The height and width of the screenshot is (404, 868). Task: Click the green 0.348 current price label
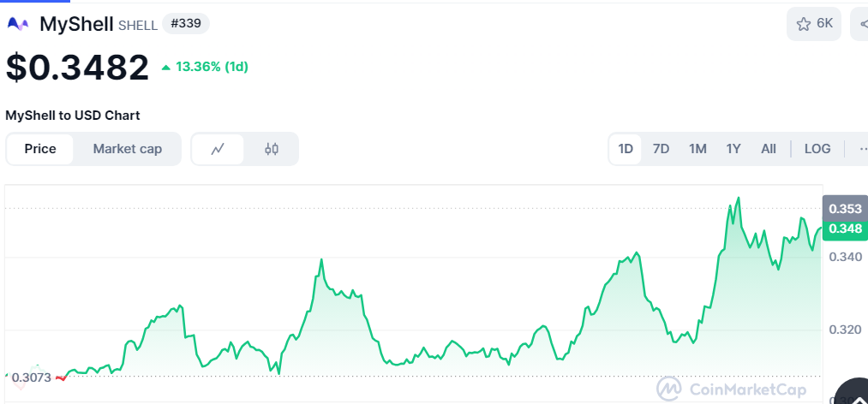pos(846,229)
